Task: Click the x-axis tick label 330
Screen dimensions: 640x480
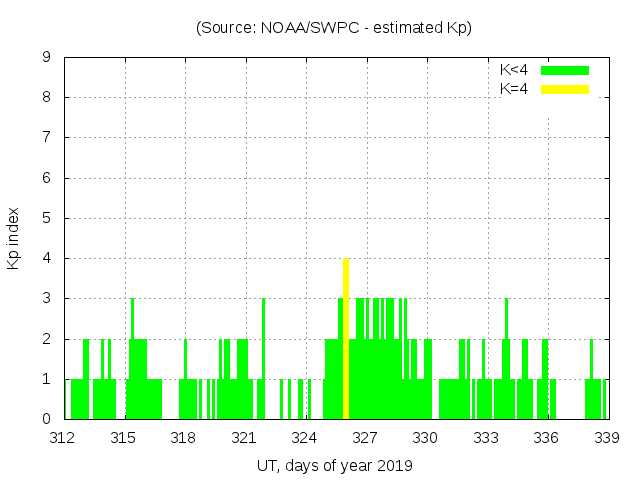Action: click(x=426, y=438)
